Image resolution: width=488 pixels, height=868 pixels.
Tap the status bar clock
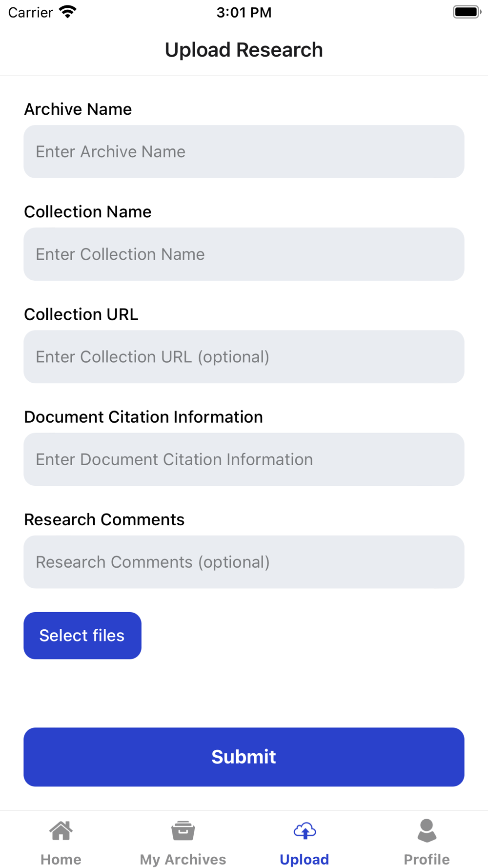coord(244,12)
